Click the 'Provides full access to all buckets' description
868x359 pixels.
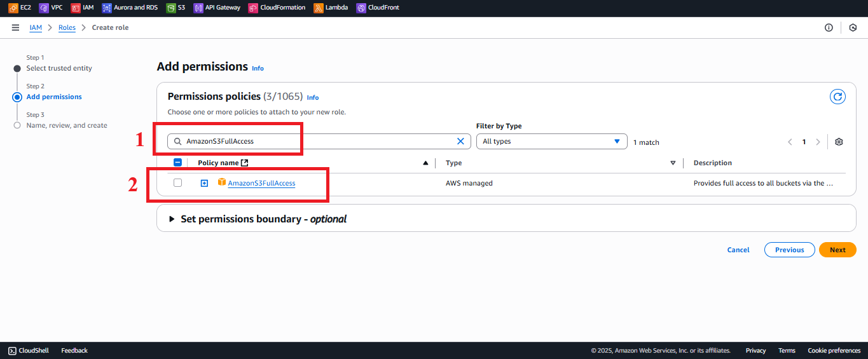pos(763,183)
